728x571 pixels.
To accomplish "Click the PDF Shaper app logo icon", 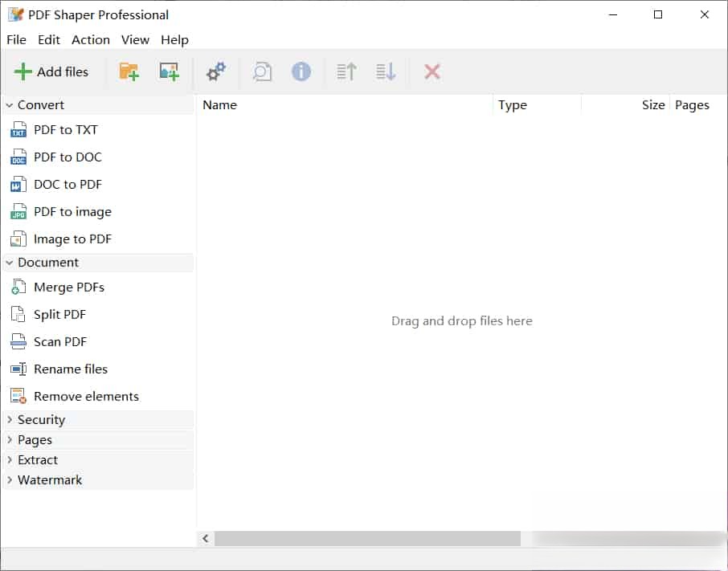I will 16,14.
